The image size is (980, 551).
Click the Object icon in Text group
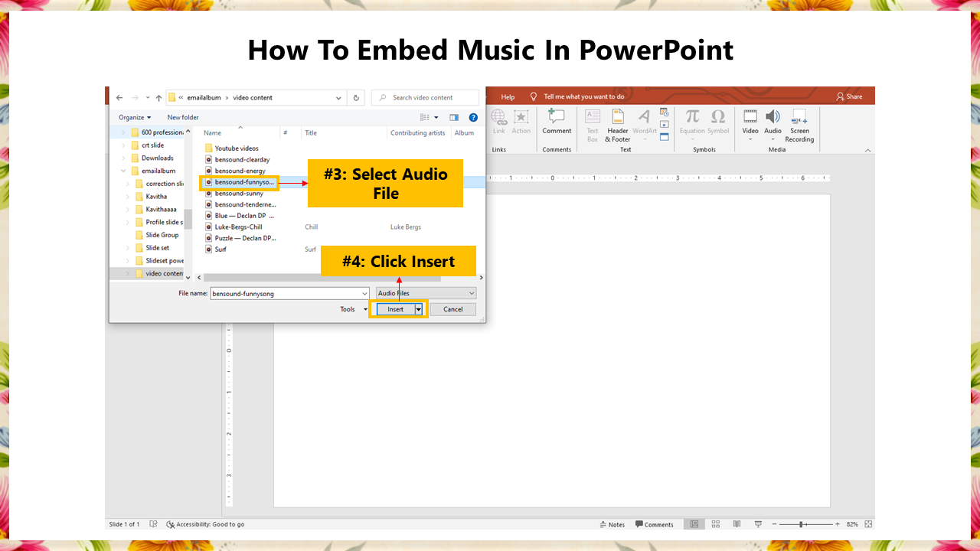(x=664, y=136)
